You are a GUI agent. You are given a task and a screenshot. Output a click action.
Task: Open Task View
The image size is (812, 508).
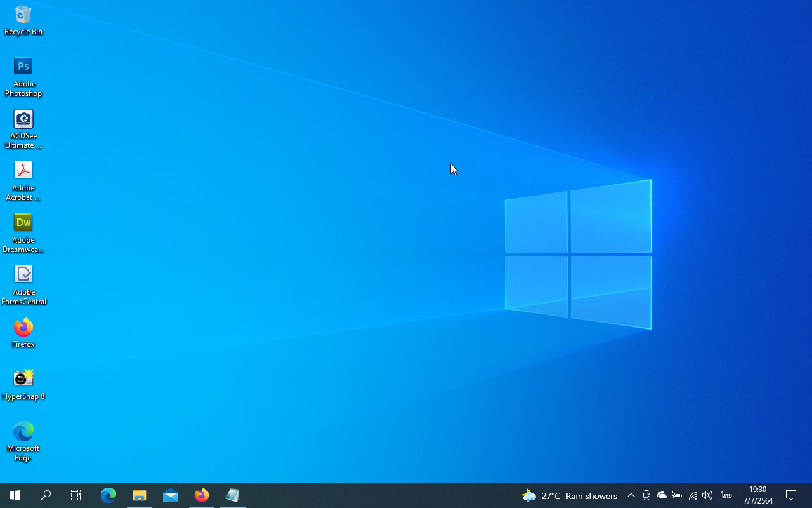click(x=75, y=495)
